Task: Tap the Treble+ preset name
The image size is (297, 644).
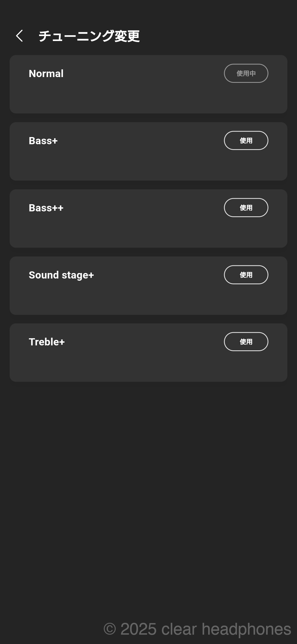Action: [x=47, y=342]
